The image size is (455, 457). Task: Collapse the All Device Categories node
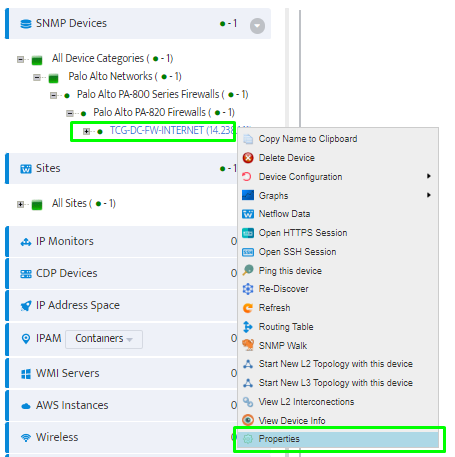click(20, 60)
